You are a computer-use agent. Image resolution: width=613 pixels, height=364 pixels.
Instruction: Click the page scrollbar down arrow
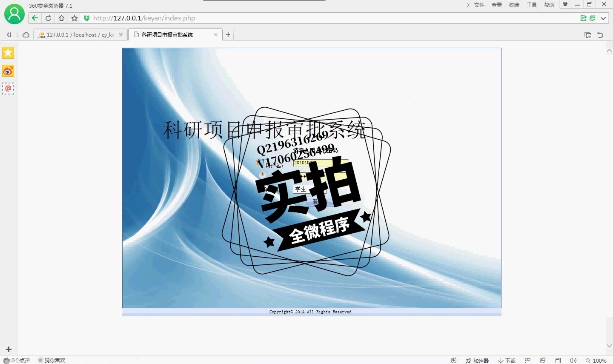[x=609, y=346]
